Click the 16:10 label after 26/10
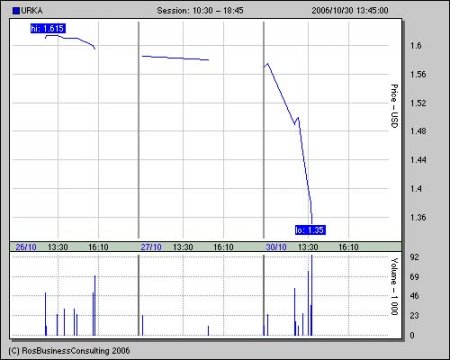The image size is (450, 360). click(x=98, y=247)
